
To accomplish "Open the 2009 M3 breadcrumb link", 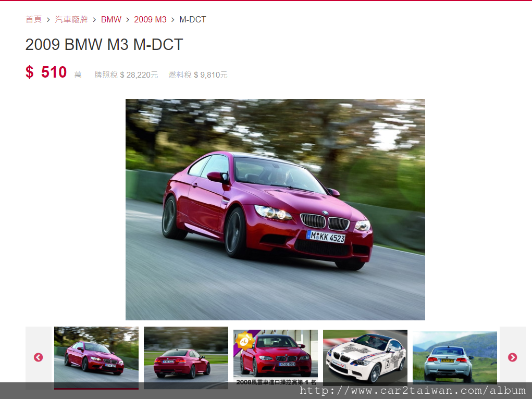I will point(150,19).
